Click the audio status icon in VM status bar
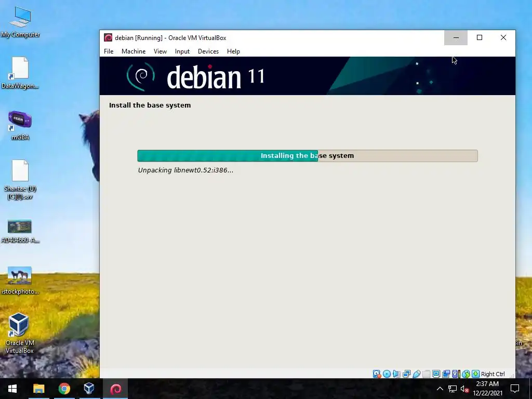The width and height of the screenshot is (532, 399). [x=396, y=374]
